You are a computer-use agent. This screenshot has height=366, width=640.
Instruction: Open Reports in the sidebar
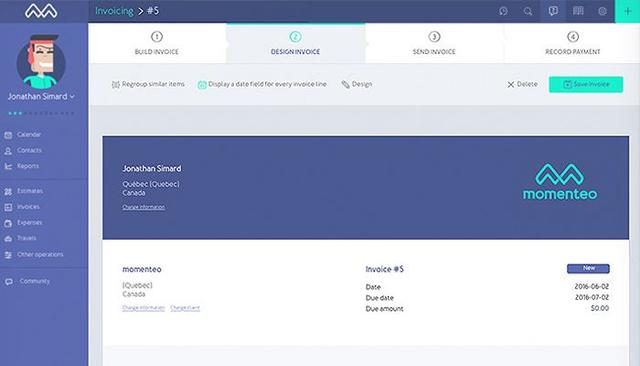pyautogui.click(x=28, y=166)
